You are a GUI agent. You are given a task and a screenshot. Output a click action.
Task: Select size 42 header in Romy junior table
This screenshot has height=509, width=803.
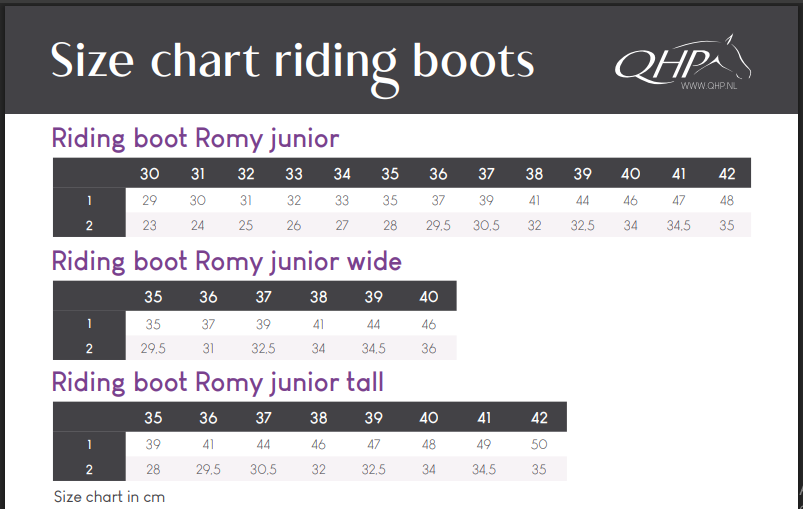coord(727,174)
